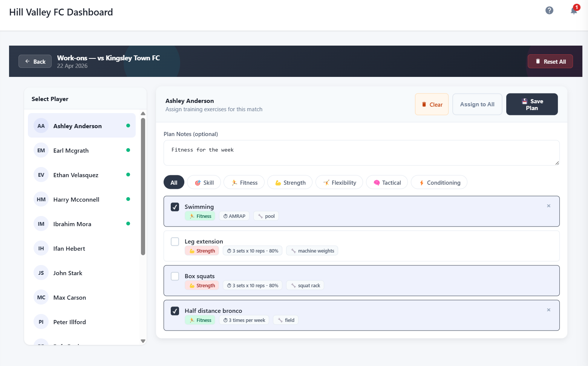588x366 pixels.
Task: Click the JS avatar for John Stark
Action: (x=41, y=273)
